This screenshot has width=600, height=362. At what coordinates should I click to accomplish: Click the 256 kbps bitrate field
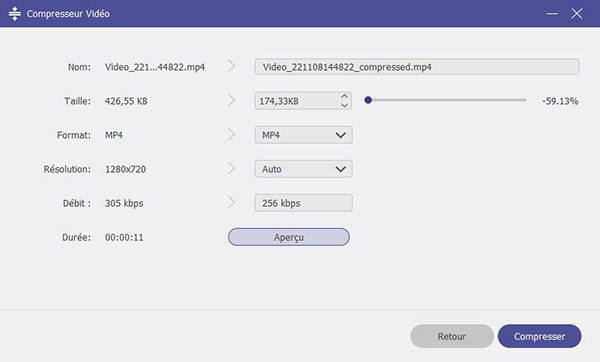pos(303,203)
